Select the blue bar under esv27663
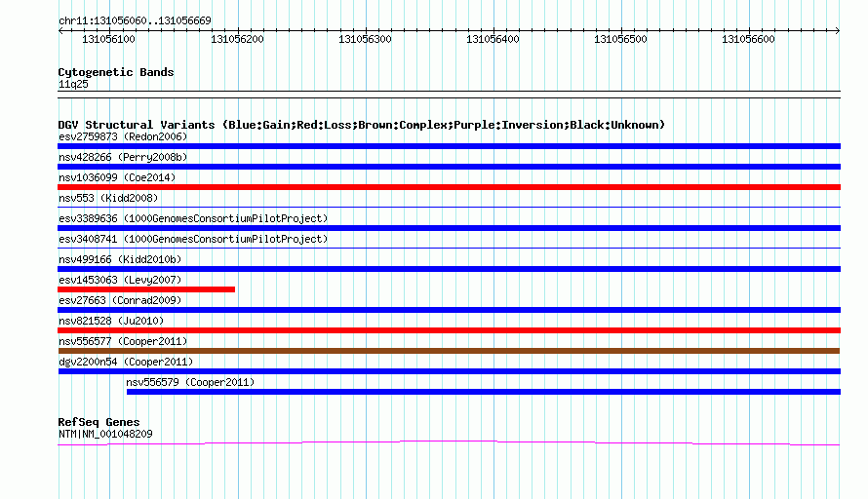The image size is (868, 499). point(449,310)
